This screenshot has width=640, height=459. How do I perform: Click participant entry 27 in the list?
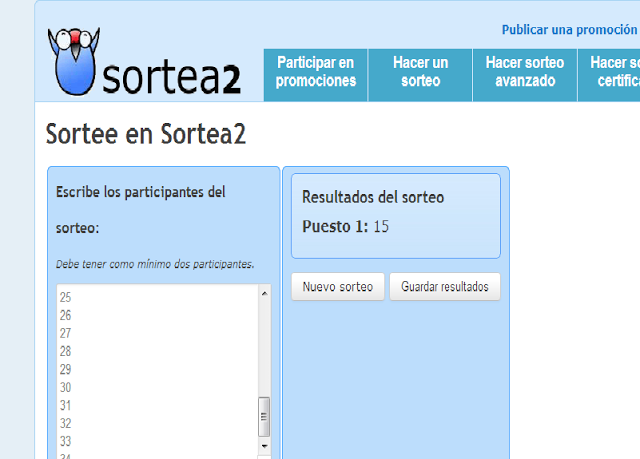pyautogui.click(x=65, y=333)
